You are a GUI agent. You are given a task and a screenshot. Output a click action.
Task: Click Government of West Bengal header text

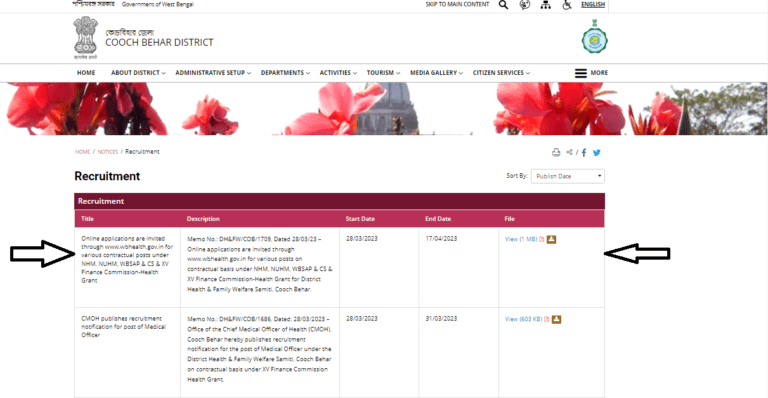click(158, 4)
